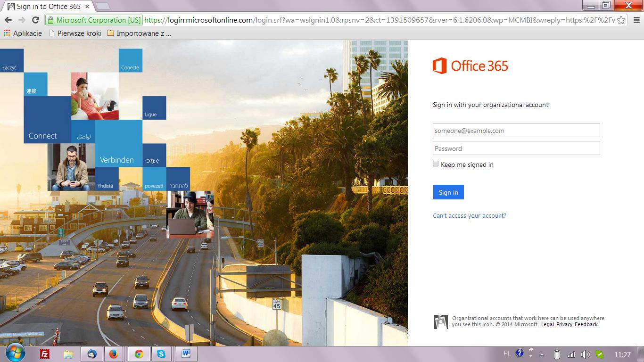This screenshot has height=362, width=644.
Task: Open Aplikacje apps shortcut in bookmarks bar
Action: 23,33
